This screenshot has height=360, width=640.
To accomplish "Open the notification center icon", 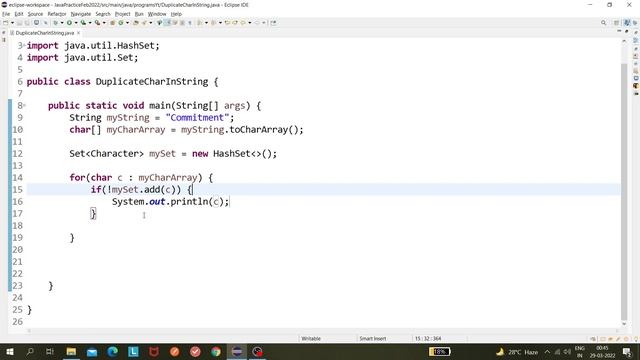I will pos(627,351).
